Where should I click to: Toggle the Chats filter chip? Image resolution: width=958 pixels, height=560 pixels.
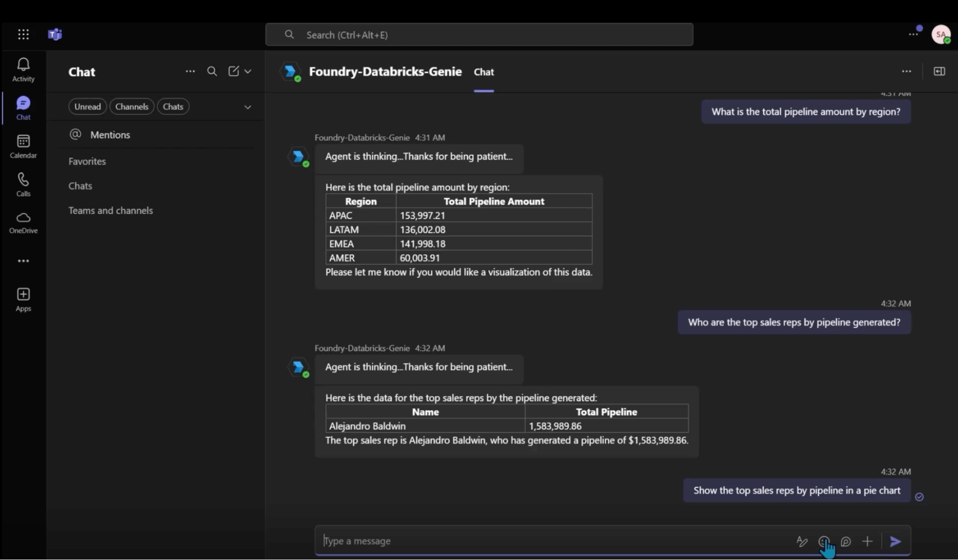click(x=173, y=106)
